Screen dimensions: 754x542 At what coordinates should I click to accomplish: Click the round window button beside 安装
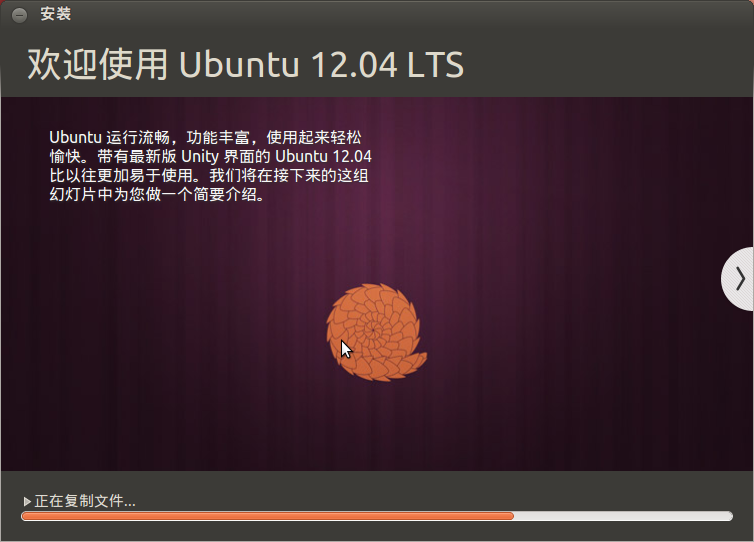click(x=19, y=15)
